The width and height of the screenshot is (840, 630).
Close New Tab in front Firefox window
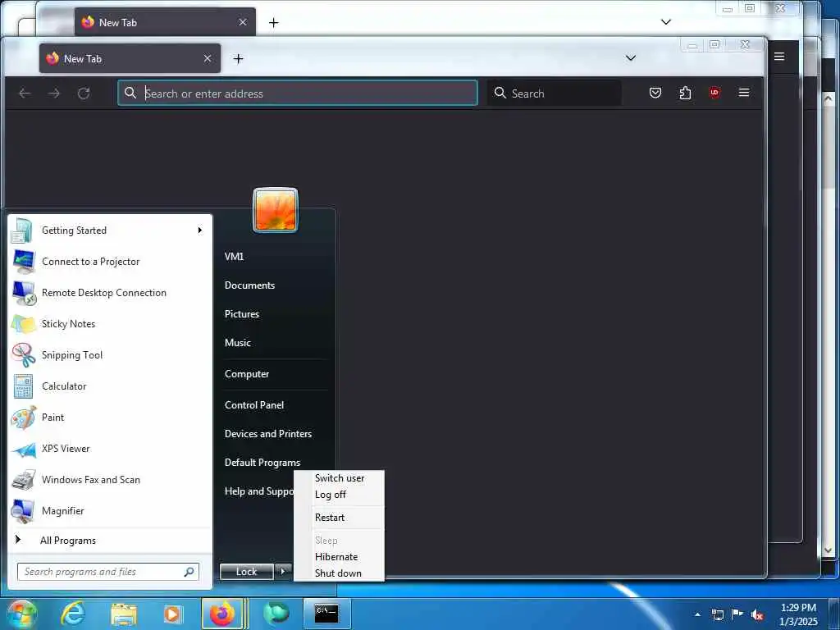click(208, 59)
